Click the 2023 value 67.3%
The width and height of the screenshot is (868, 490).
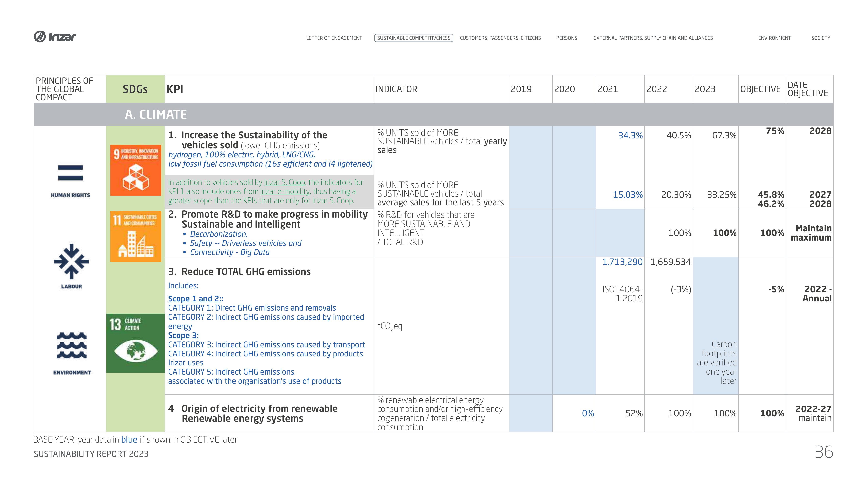click(724, 135)
